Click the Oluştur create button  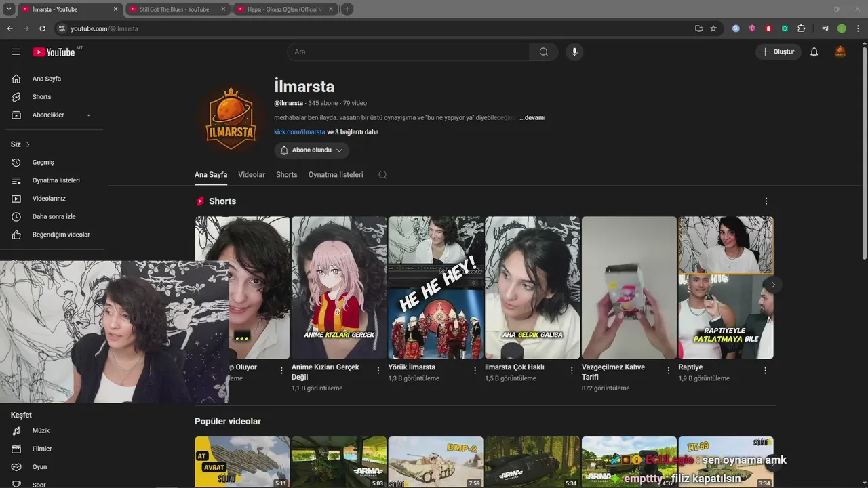[778, 52]
